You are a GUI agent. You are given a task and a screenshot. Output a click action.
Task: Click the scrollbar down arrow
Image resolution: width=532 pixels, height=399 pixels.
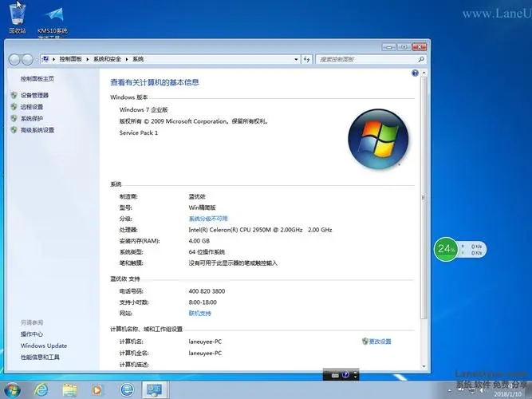click(x=424, y=366)
